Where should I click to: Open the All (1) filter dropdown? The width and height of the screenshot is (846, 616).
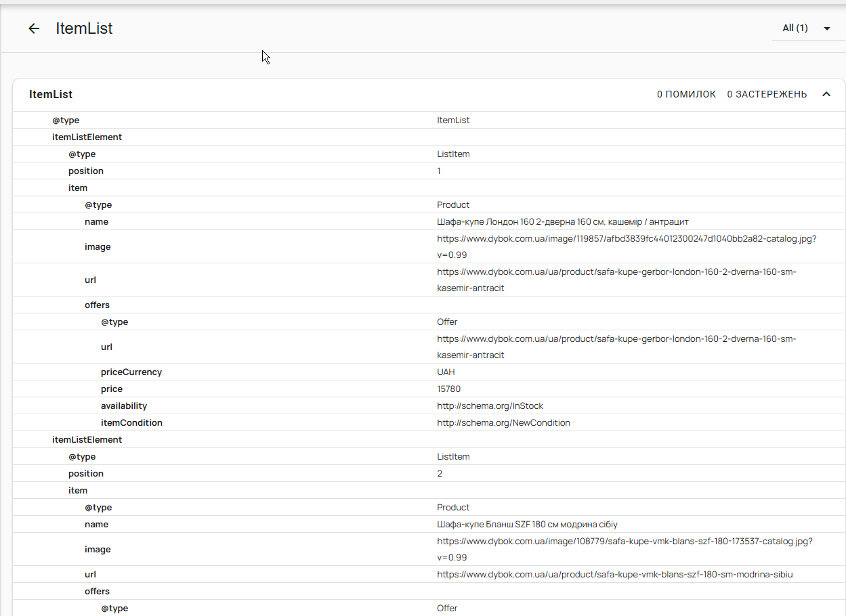click(x=807, y=28)
